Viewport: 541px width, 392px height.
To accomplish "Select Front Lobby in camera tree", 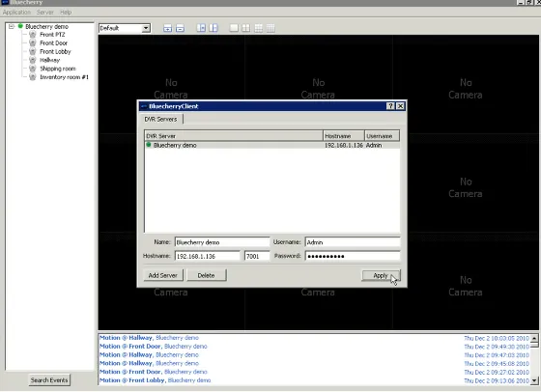I will [55, 52].
